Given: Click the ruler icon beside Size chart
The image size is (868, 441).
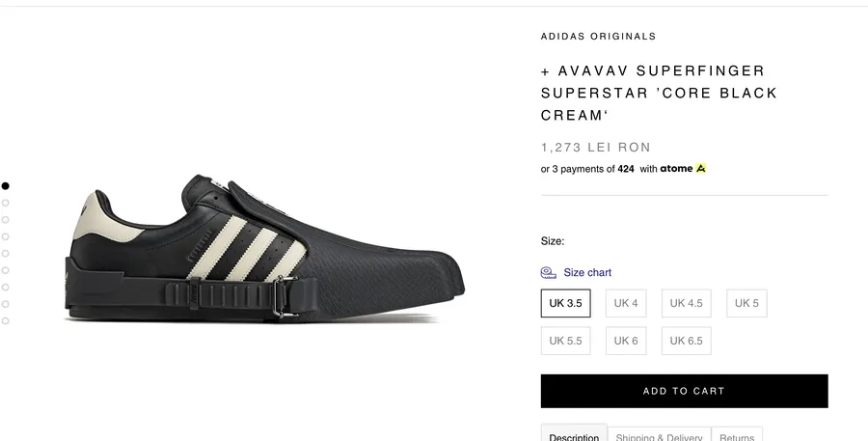Looking at the screenshot, I should pos(548,272).
